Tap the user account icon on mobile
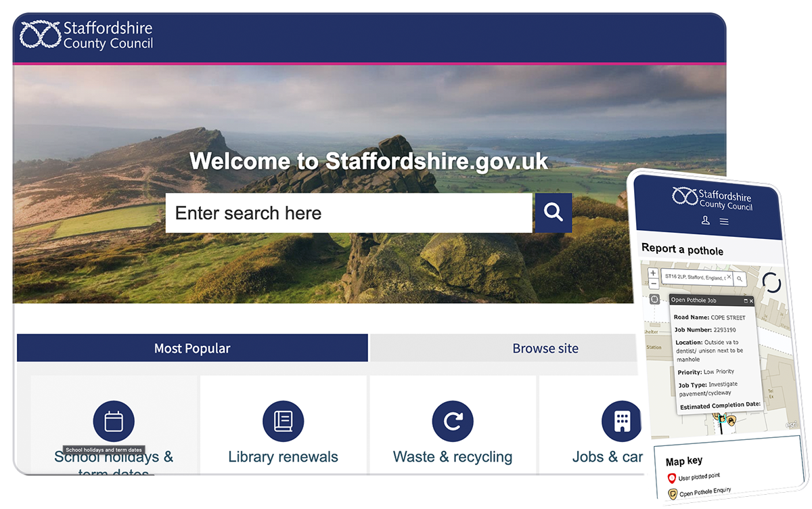The image size is (812, 509). click(705, 221)
